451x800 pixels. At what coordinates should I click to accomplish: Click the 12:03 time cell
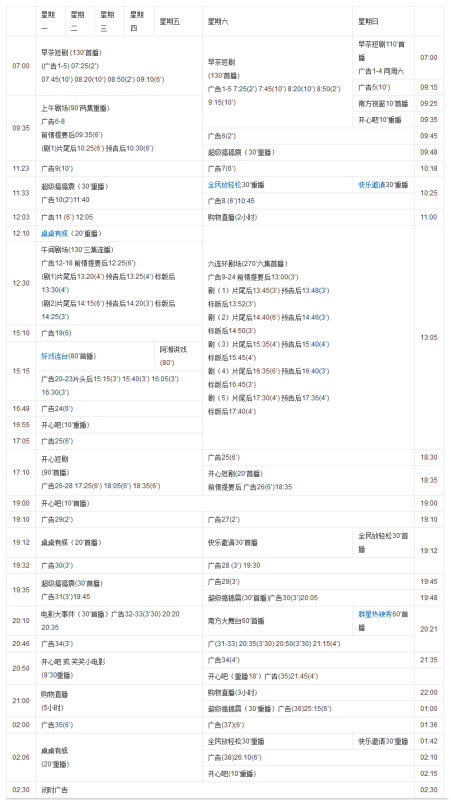(21, 217)
